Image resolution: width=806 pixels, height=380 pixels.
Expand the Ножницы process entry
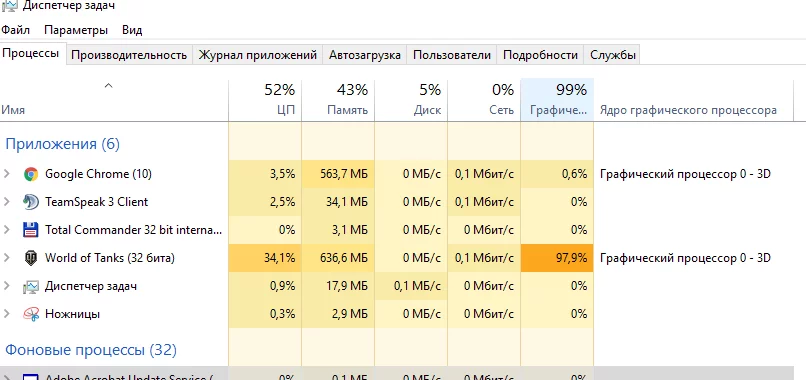(x=7, y=313)
